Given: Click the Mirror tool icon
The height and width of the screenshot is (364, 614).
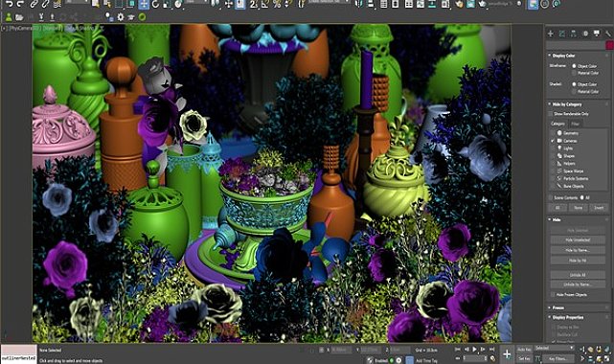Looking at the screenshot, I should pos(358,4).
